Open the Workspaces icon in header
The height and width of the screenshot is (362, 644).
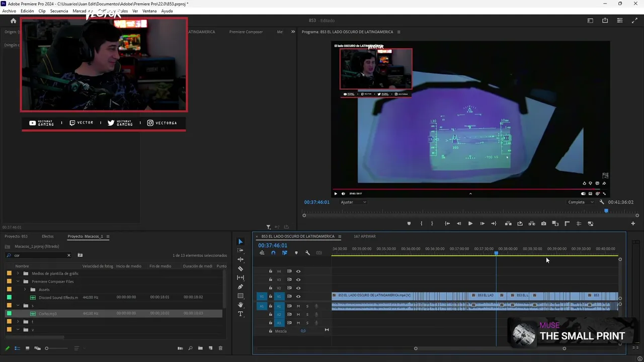pos(590,21)
